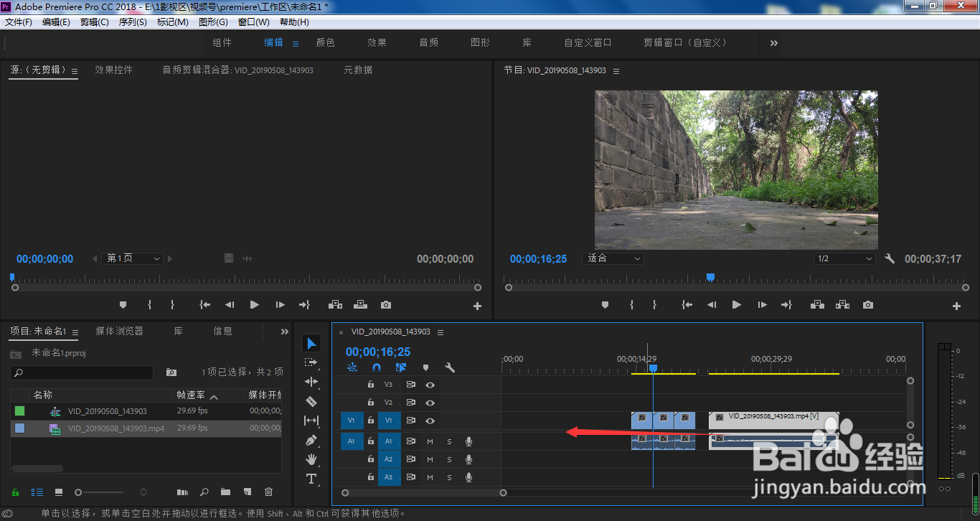Select the Razor tool
The height and width of the screenshot is (521, 980).
pos(311,401)
